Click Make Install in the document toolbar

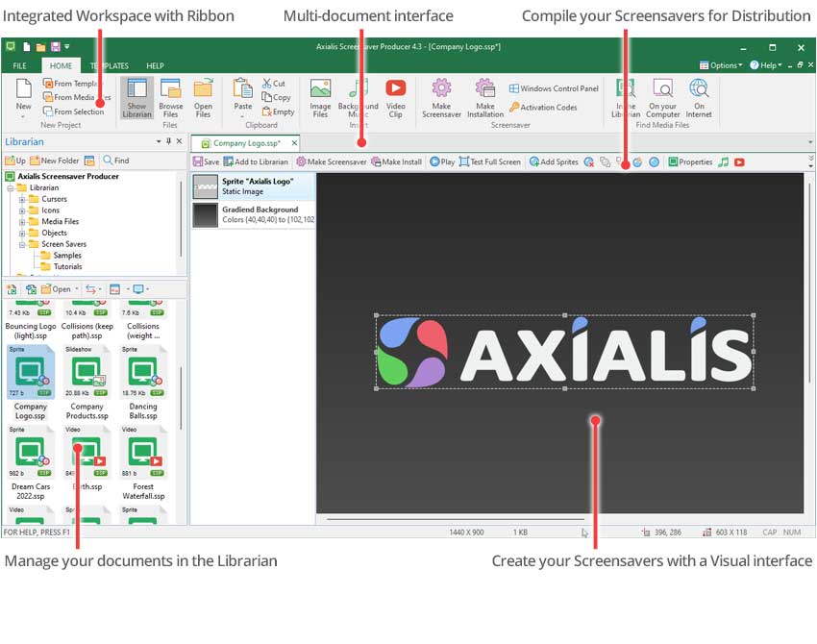click(396, 162)
